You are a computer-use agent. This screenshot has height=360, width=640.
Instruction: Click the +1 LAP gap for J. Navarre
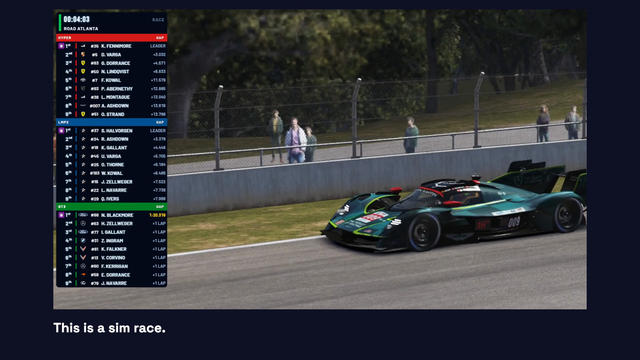(x=159, y=283)
